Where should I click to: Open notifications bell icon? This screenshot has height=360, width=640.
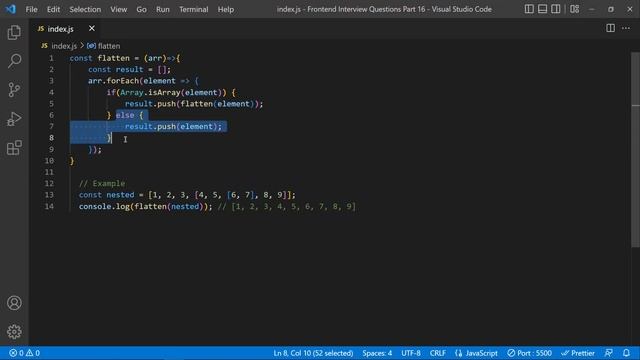(x=627, y=353)
